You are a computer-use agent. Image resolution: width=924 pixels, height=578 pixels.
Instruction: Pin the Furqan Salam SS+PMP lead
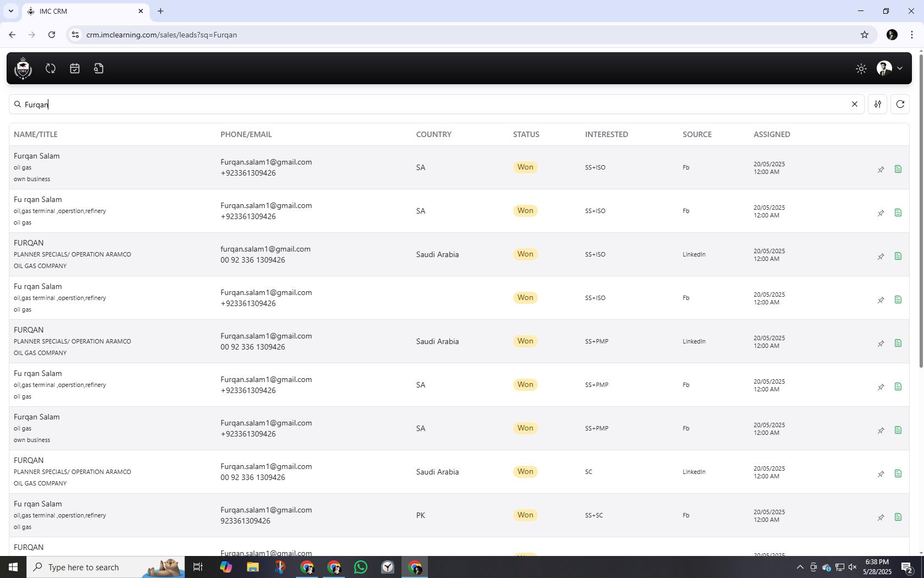click(881, 430)
